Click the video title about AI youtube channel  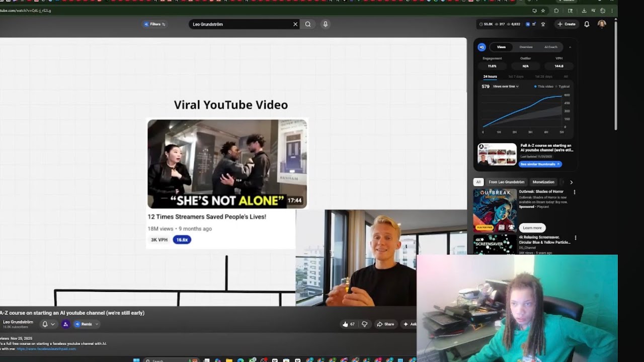(x=72, y=313)
